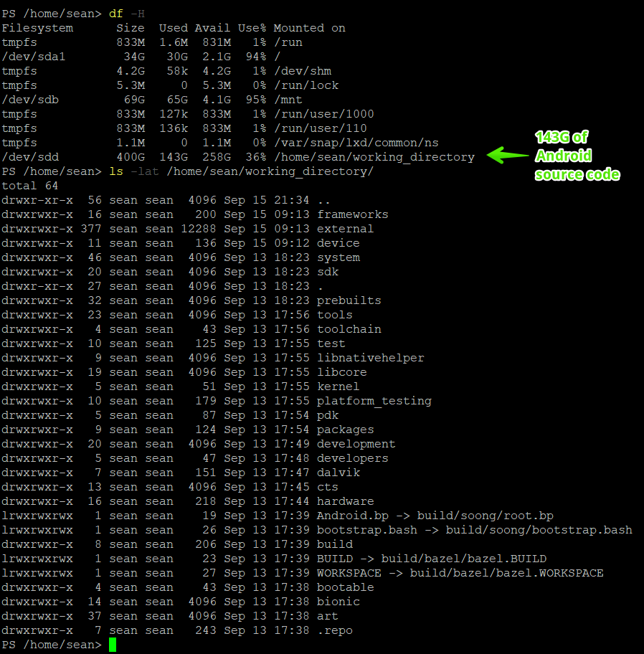This screenshot has height=654, width=644.
Task: Click '/var/snap/lxd/common/ns' mount point
Action: [x=356, y=143]
